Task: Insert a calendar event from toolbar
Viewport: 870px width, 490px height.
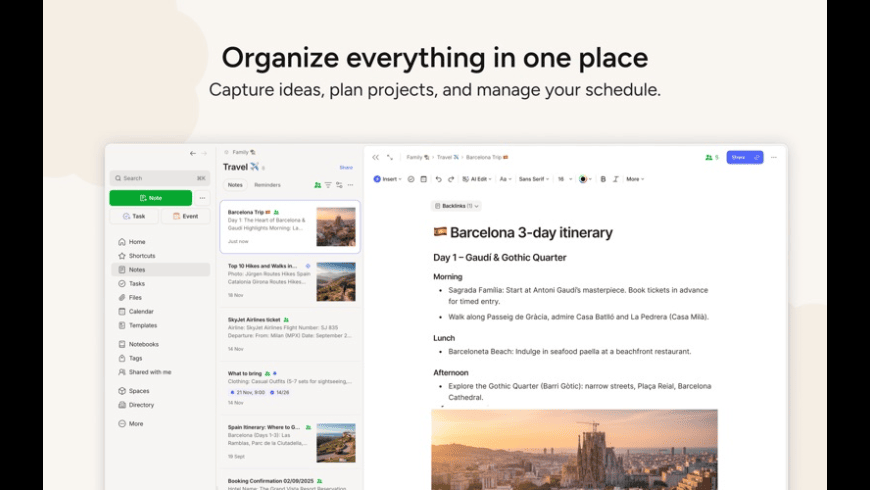Action: click(x=423, y=179)
